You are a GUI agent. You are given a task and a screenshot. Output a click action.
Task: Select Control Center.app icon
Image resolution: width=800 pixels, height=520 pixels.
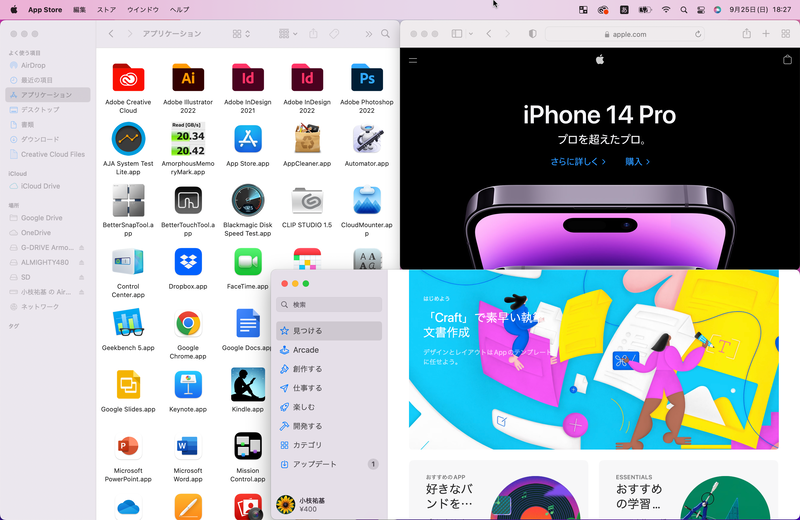coord(128,262)
